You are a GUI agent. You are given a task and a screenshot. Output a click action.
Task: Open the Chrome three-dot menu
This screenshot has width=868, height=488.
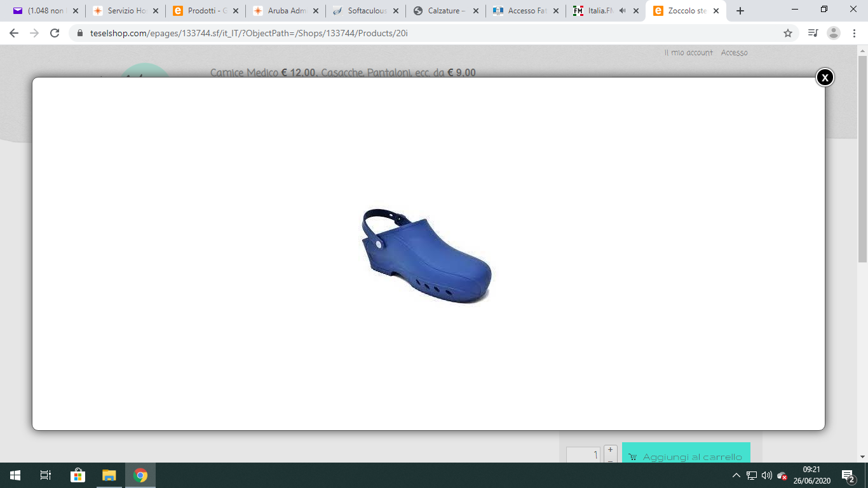[854, 33]
